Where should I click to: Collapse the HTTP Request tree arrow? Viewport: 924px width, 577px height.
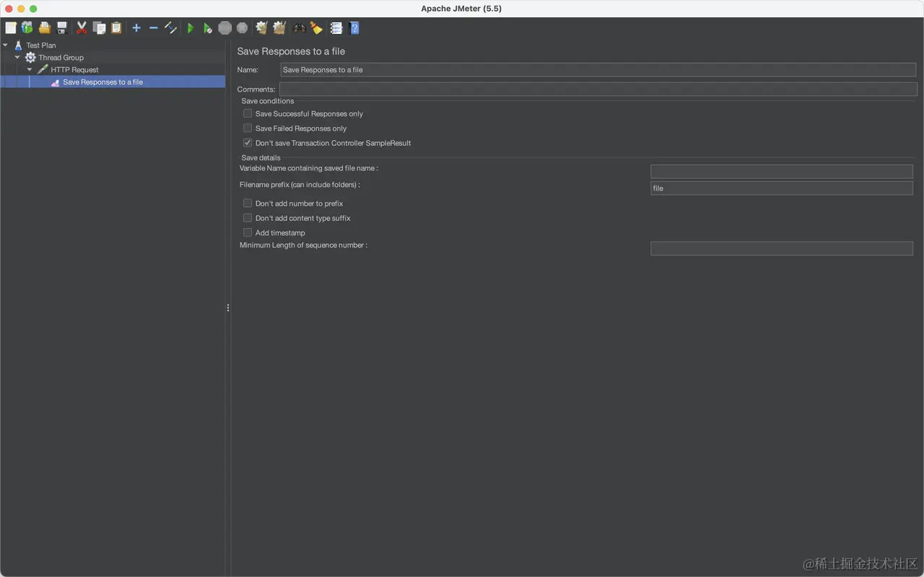pos(30,70)
